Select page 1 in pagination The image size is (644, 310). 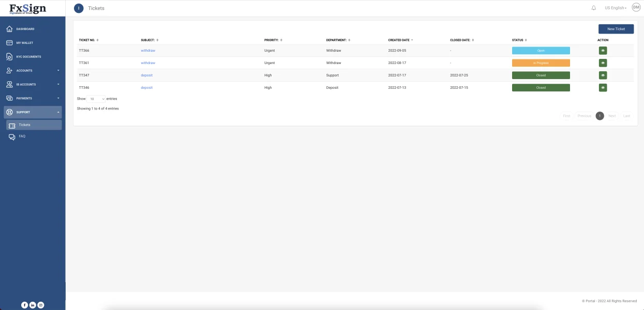(600, 116)
